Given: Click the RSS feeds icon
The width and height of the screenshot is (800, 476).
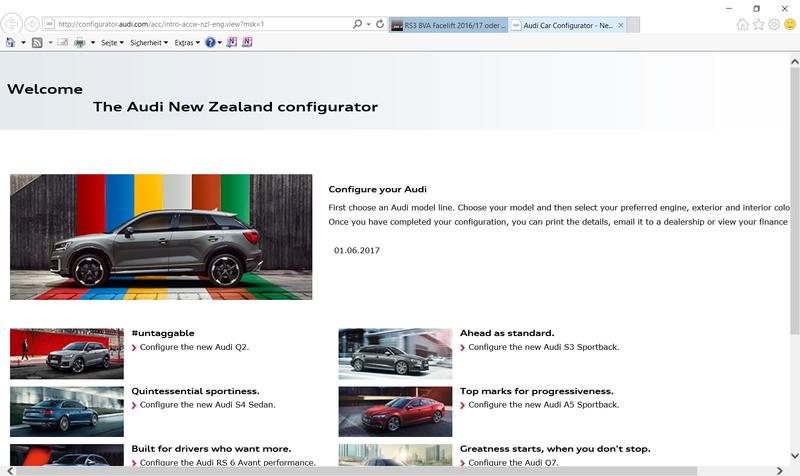Looking at the screenshot, I should click(x=37, y=43).
